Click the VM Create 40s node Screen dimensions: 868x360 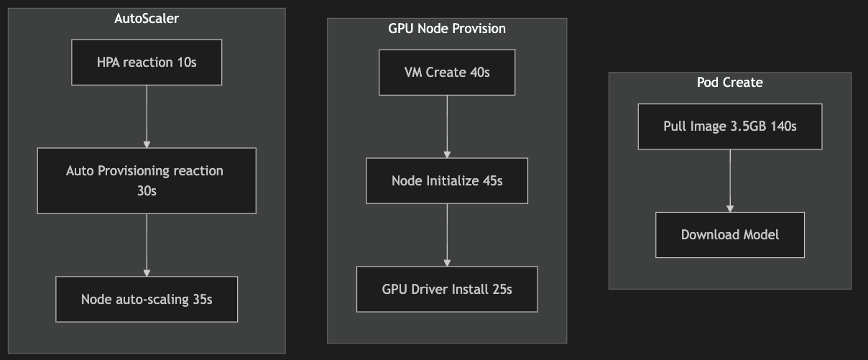pyautogui.click(x=447, y=73)
